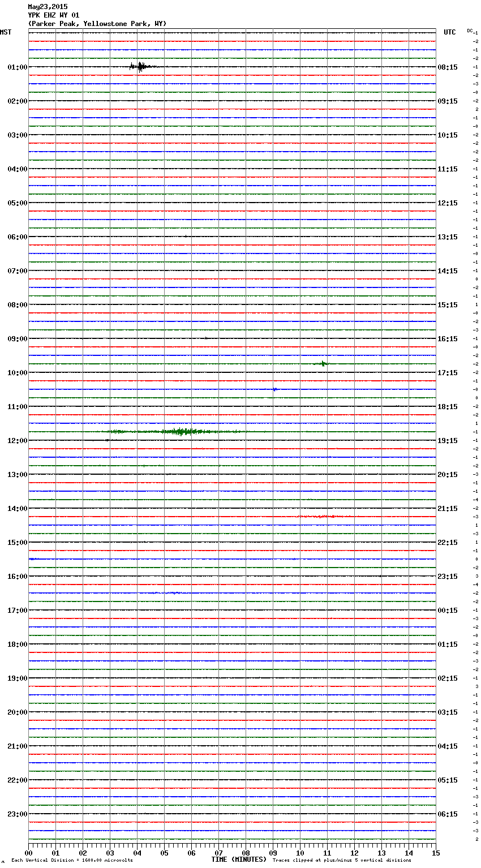Click the 08 minute axis tick label
This screenshot has width=481, height=868.
coord(246,853)
